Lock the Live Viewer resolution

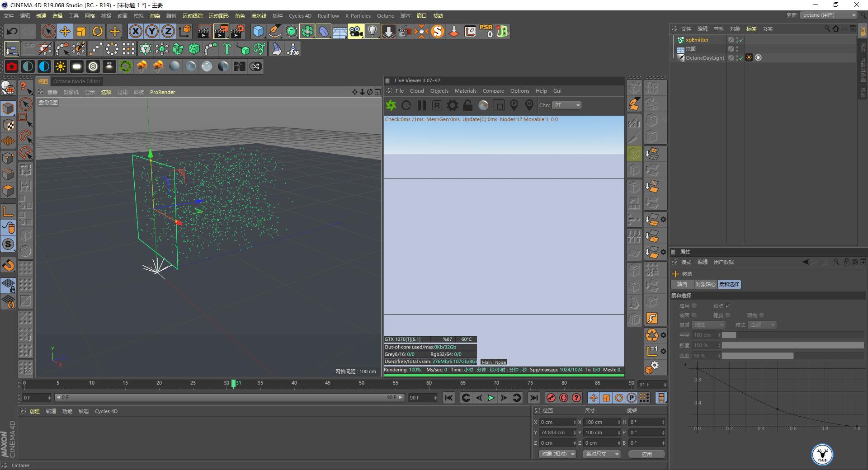coord(468,105)
